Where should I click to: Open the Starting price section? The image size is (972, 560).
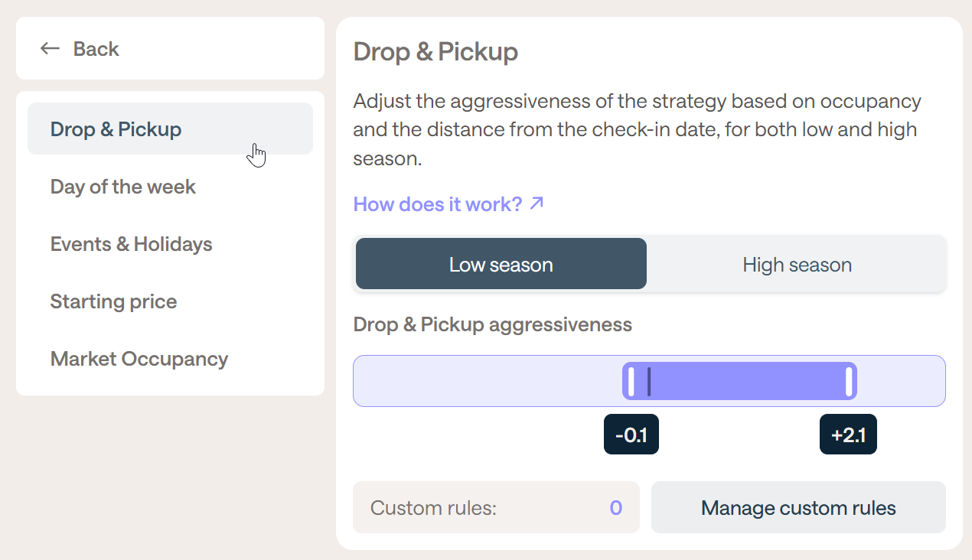113,301
